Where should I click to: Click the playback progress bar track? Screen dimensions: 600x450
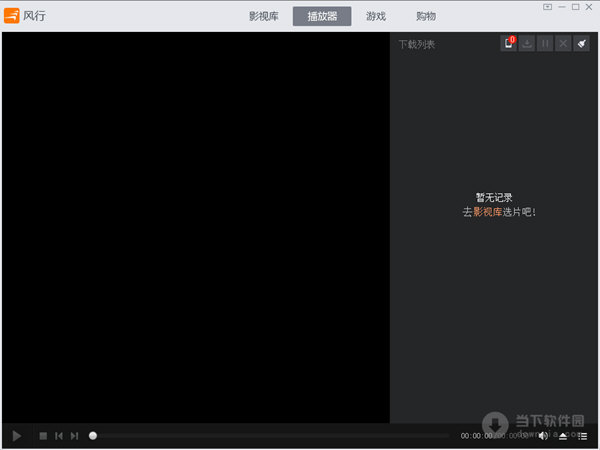[273, 436]
